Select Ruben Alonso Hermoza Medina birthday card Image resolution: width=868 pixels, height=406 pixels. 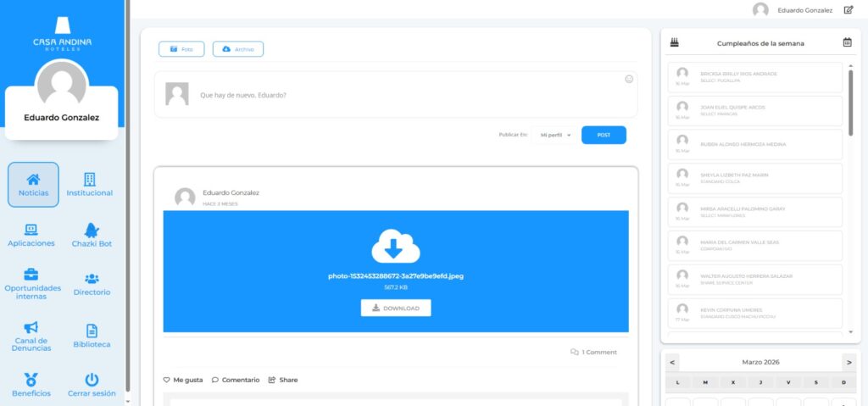755,145
